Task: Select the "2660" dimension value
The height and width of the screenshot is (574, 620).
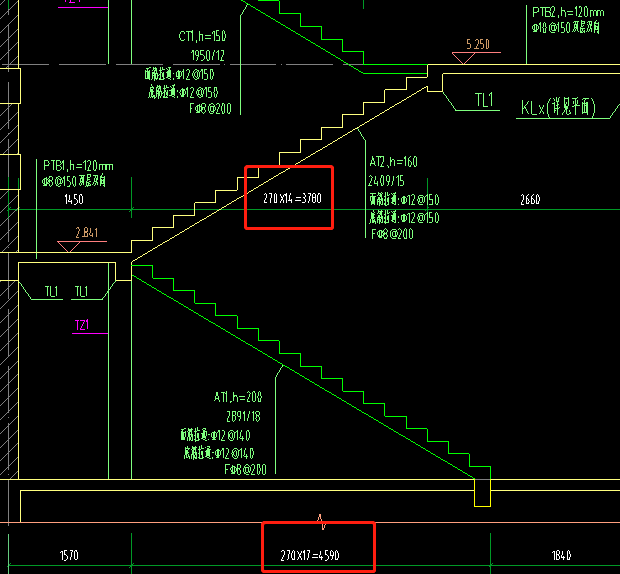Action: (x=530, y=199)
